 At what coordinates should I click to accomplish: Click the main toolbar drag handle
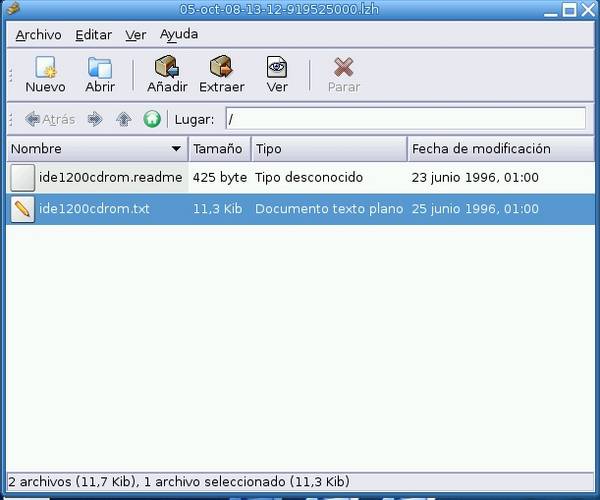[11, 75]
